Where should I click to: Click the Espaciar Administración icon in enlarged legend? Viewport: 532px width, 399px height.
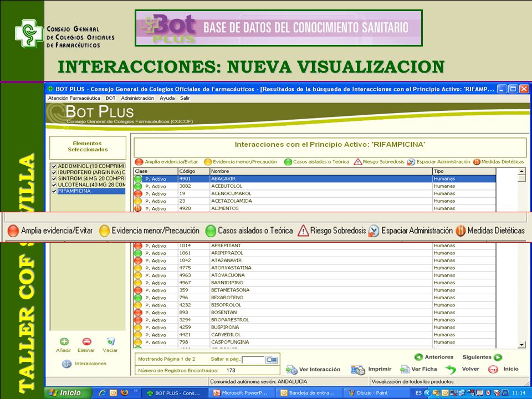point(374,231)
